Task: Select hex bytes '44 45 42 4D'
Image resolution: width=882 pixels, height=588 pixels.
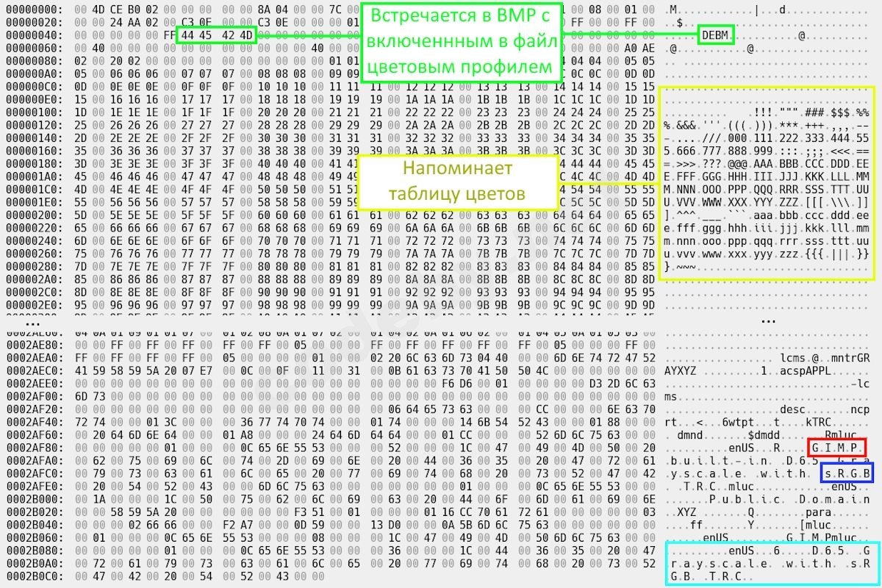Action: [216, 35]
